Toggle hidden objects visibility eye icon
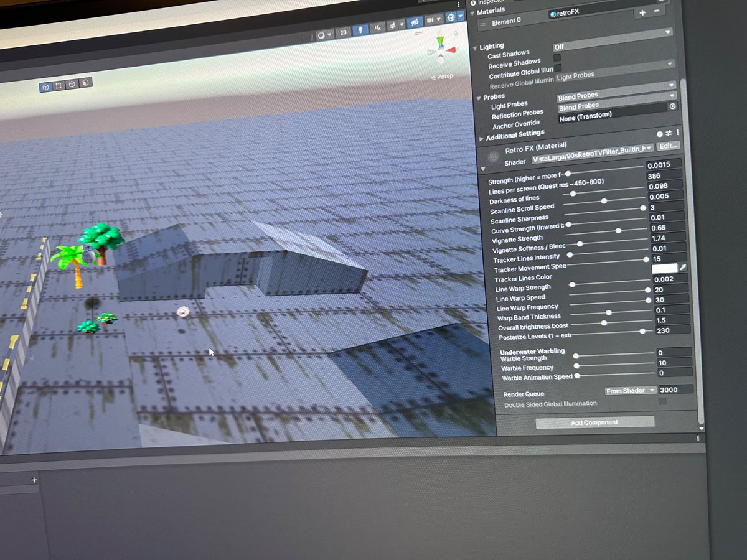Image resolution: width=747 pixels, height=560 pixels. (415, 22)
